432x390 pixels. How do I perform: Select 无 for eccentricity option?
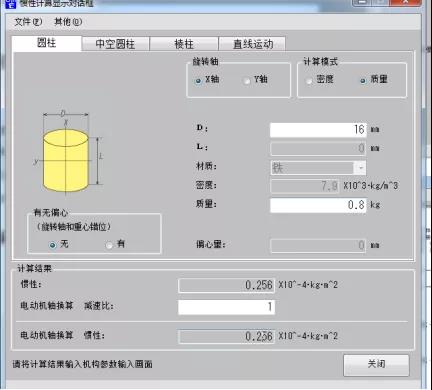click(59, 244)
